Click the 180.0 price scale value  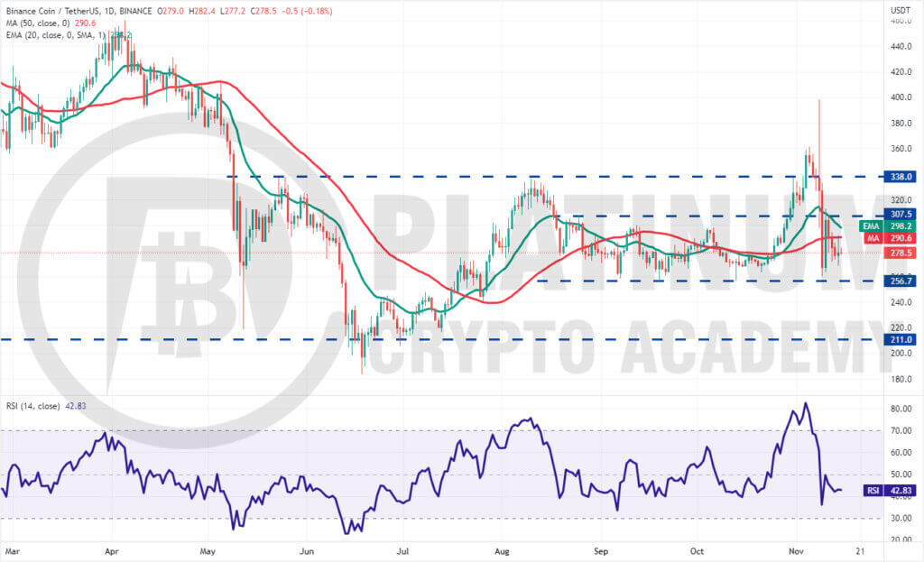point(901,379)
